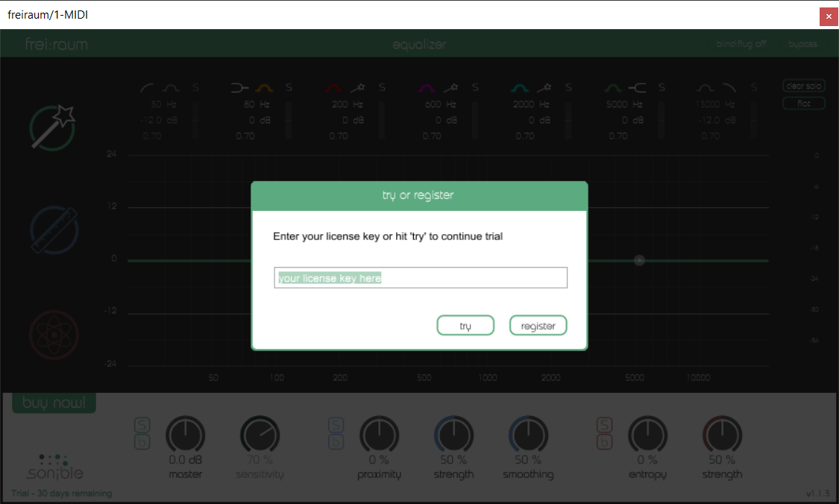The image size is (839, 504).
Task: Select purple bell icon on 600 Hz band
Action: pyautogui.click(x=427, y=88)
